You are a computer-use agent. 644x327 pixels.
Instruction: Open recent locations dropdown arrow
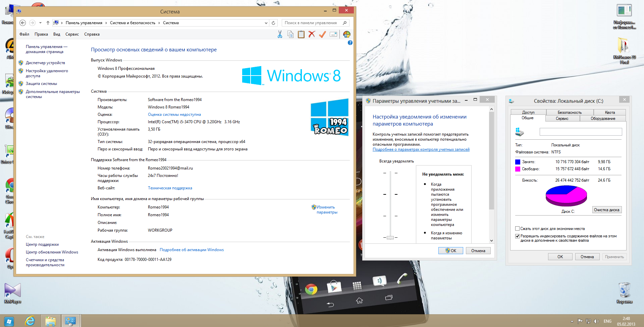pyautogui.click(x=40, y=23)
